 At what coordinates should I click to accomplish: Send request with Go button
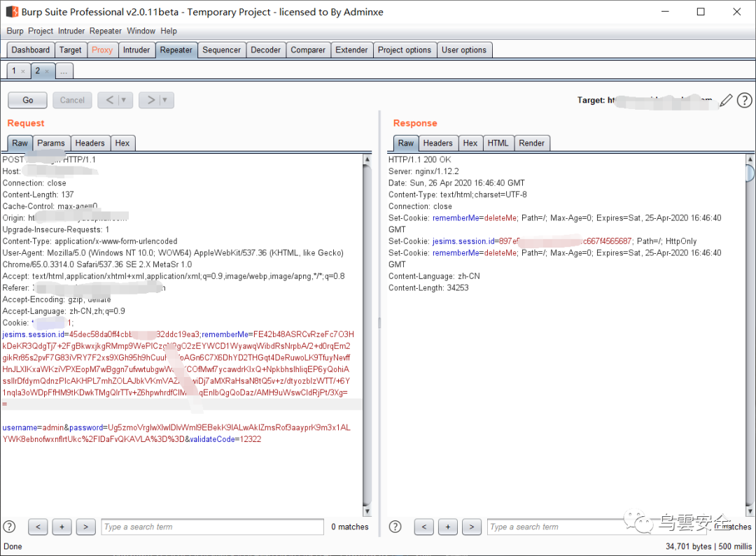[x=27, y=100]
